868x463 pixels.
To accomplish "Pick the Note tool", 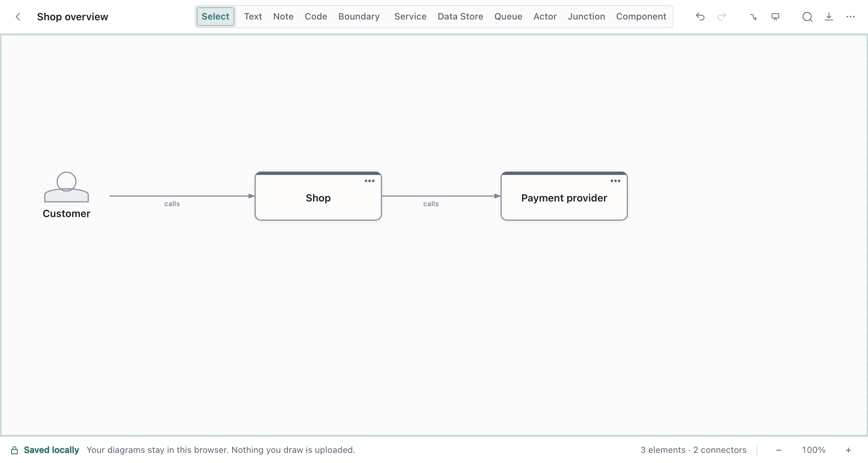I will 283,17.
